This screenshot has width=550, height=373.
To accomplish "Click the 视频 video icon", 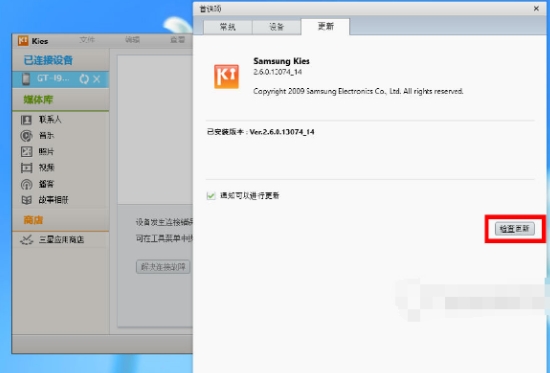I will 26,168.
